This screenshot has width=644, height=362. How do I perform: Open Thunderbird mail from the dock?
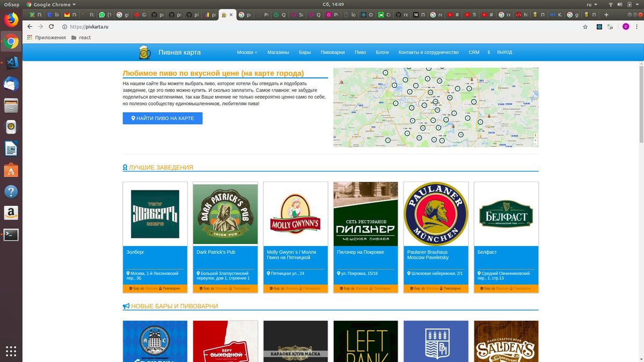[x=11, y=84]
